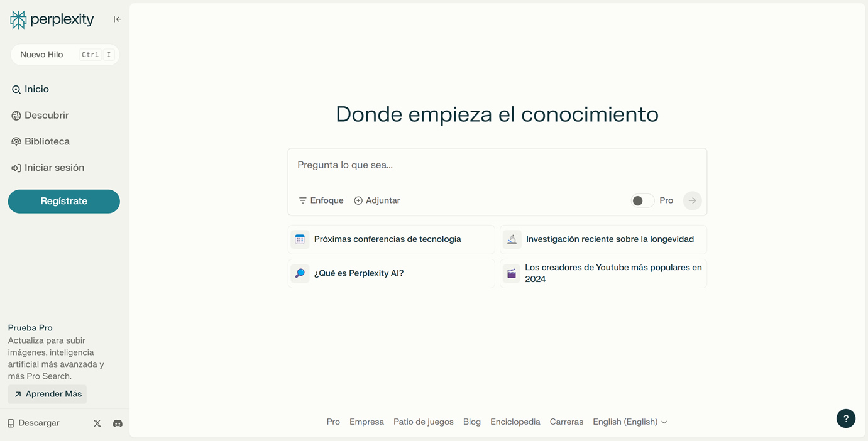868x441 pixels.
Task: Open the X (Twitter) icon link
Action: [x=97, y=423]
